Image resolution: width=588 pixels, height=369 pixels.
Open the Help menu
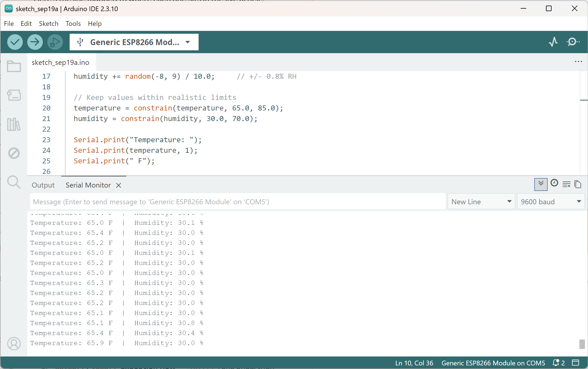click(x=95, y=24)
